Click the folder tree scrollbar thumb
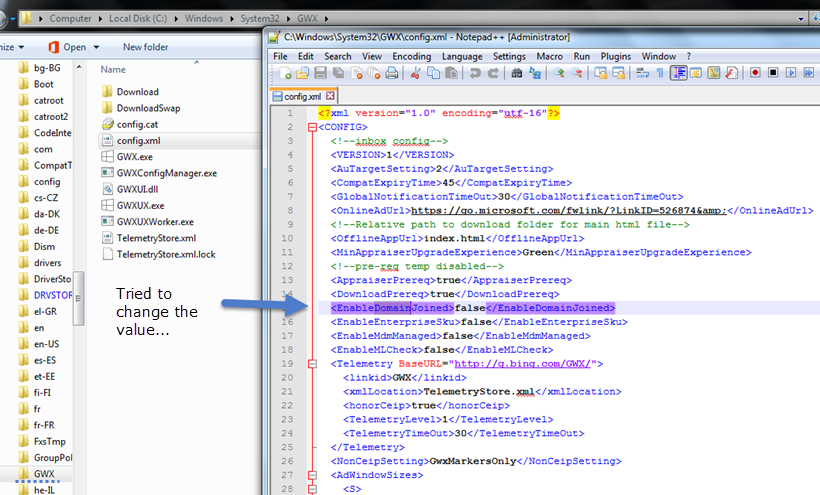 point(78,298)
